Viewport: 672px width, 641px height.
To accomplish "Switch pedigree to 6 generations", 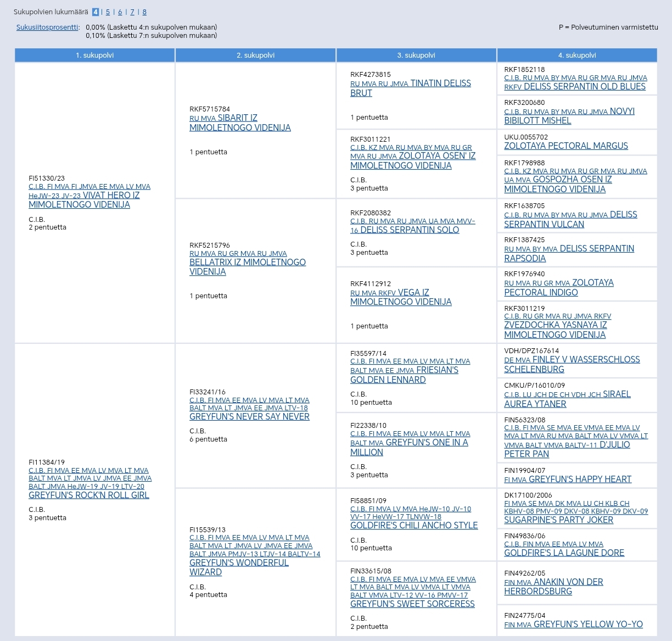I will click(x=120, y=12).
